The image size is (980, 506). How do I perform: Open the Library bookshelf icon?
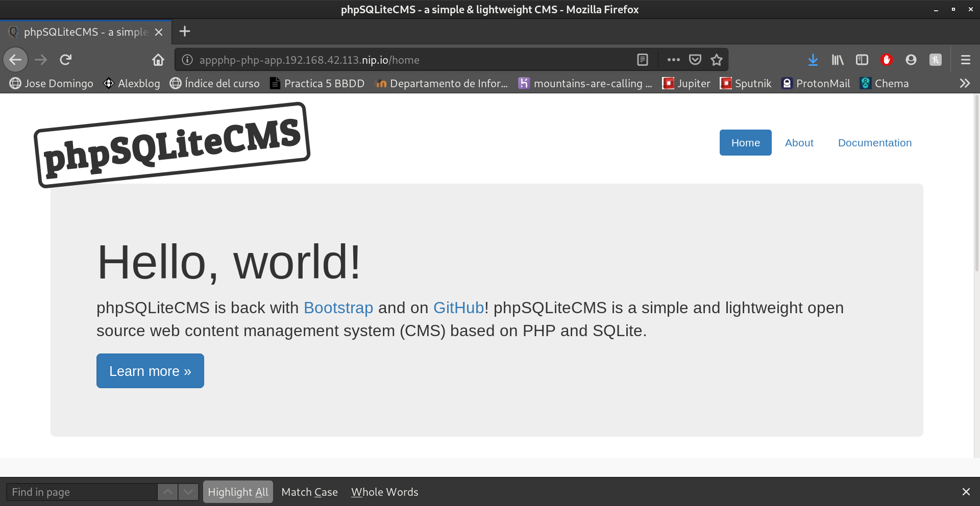838,60
